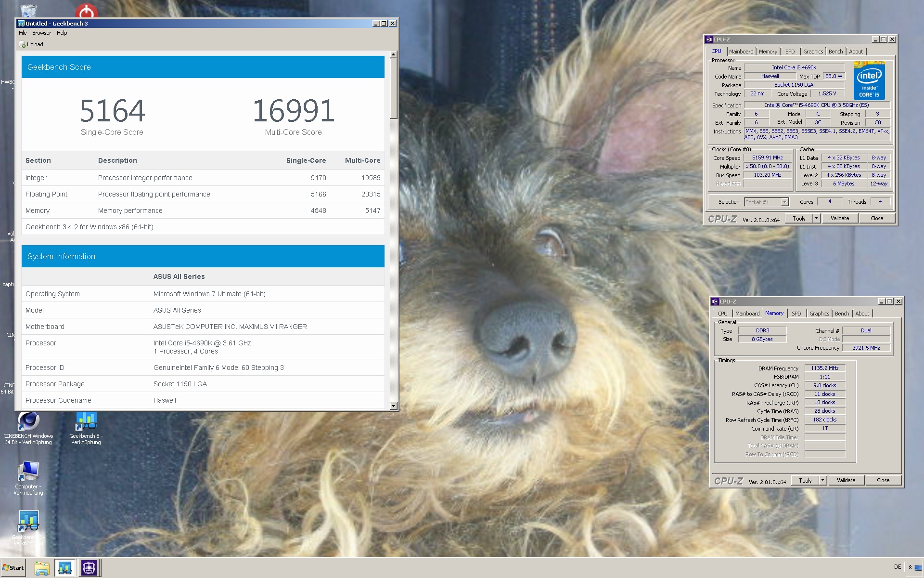Click Validate in lower CPU-Z window
Image resolution: width=924 pixels, height=578 pixels.
pos(846,481)
